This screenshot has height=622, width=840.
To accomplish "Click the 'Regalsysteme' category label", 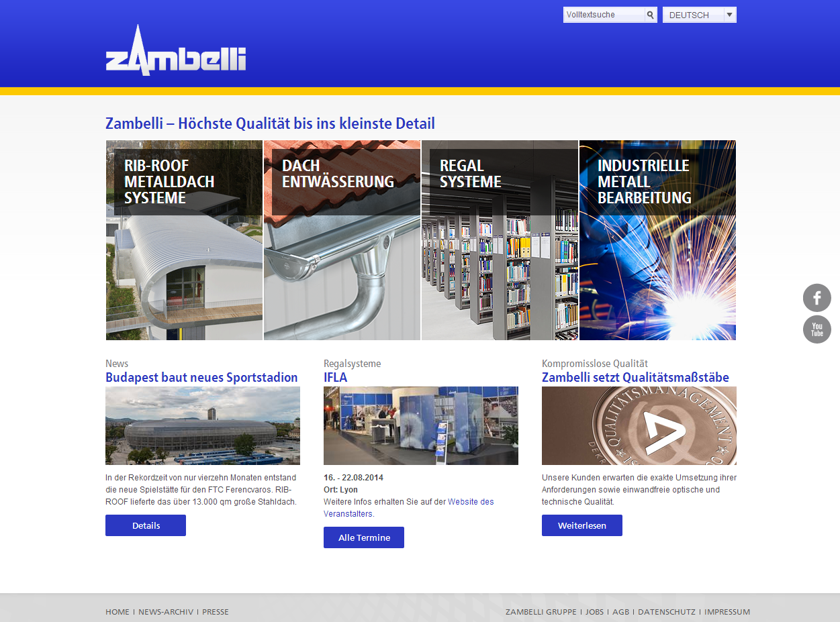I will pyautogui.click(x=352, y=364).
